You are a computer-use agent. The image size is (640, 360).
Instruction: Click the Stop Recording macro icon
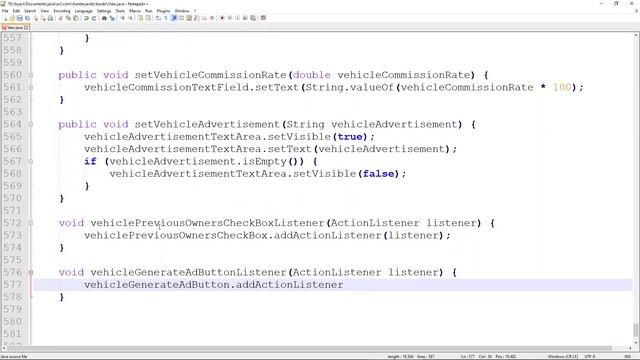(230, 18)
